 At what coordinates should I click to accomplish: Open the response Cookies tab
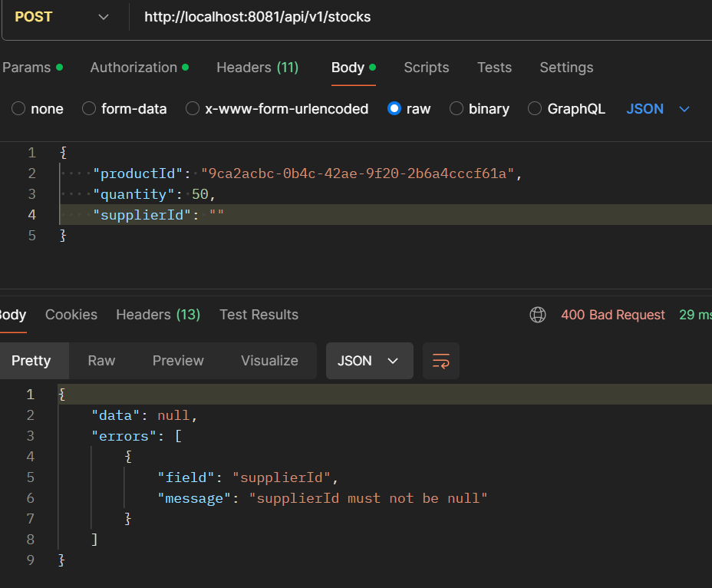coord(71,315)
